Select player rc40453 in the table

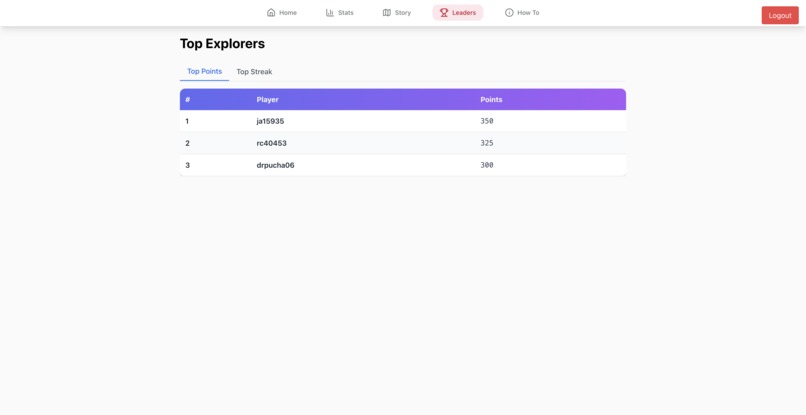pyautogui.click(x=271, y=143)
